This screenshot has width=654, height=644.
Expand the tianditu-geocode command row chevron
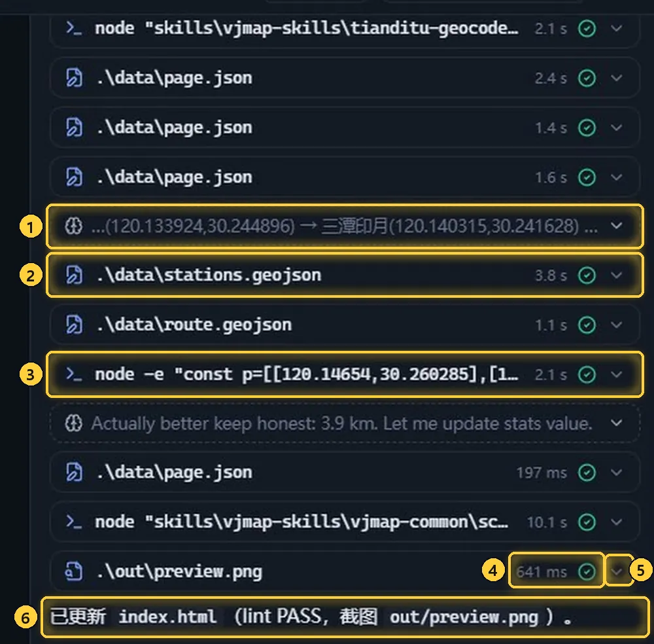617,28
